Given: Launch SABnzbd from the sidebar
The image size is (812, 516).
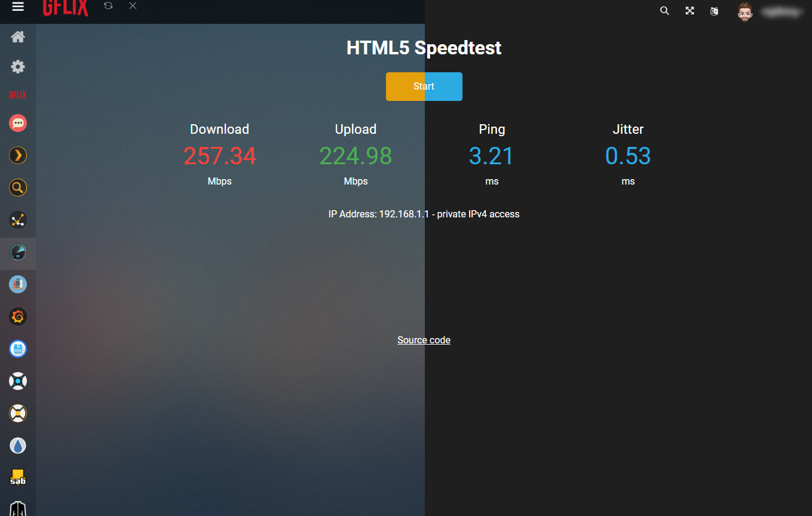Looking at the screenshot, I should 18,477.
